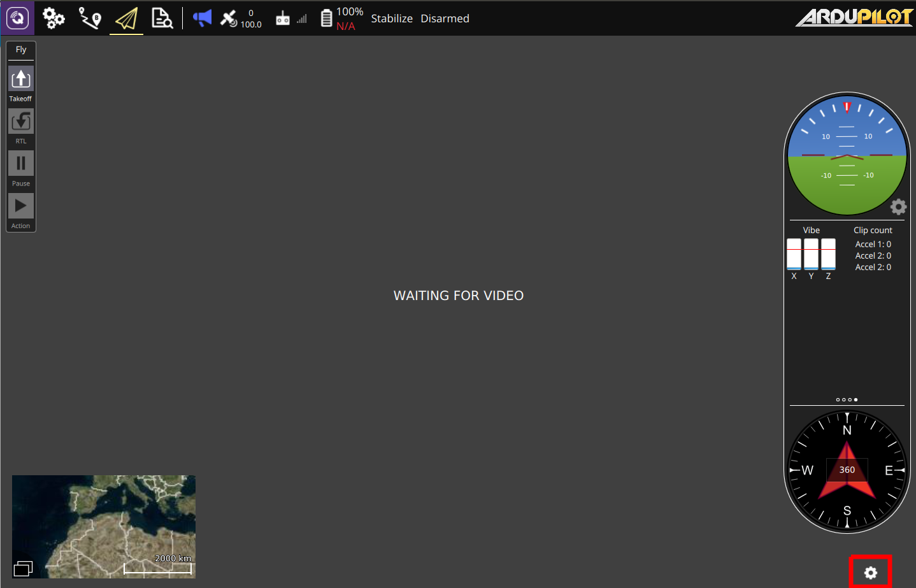Select the Fly view paper plane icon

126,18
